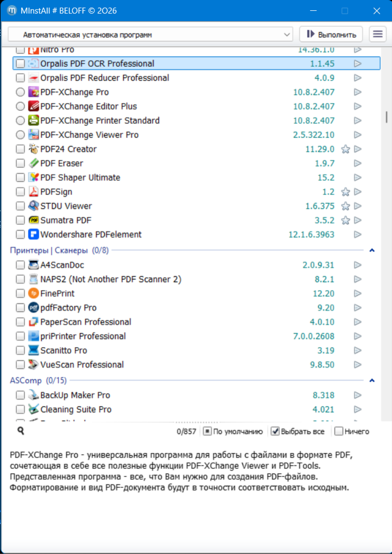Click the PDF-XChange Pro app icon
This screenshot has width=392, height=554.
pyautogui.click(x=34, y=92)
